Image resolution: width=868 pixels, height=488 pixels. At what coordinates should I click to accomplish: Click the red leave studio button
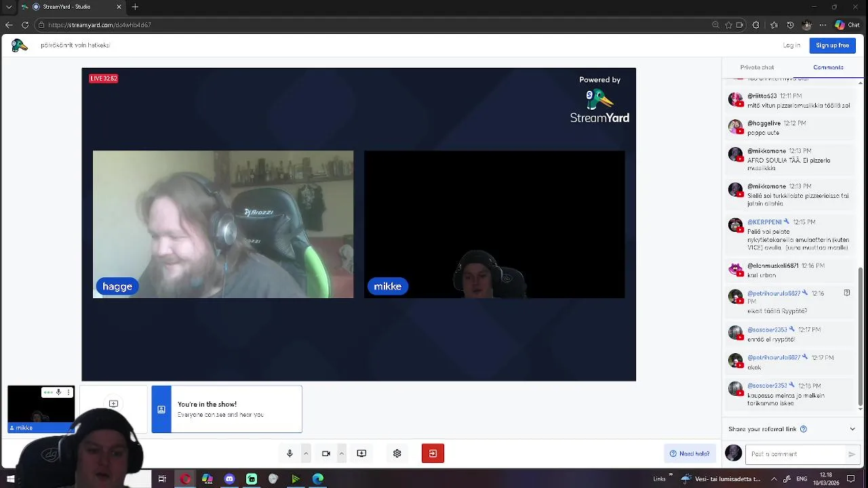[x=433, y=453]
